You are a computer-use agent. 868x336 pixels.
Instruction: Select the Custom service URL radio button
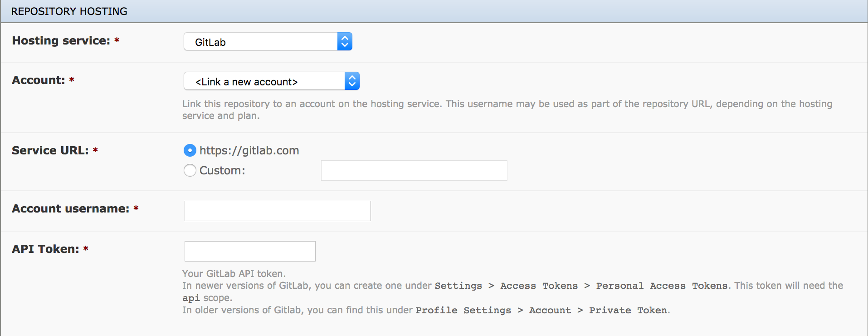click(x=190, y=170)
